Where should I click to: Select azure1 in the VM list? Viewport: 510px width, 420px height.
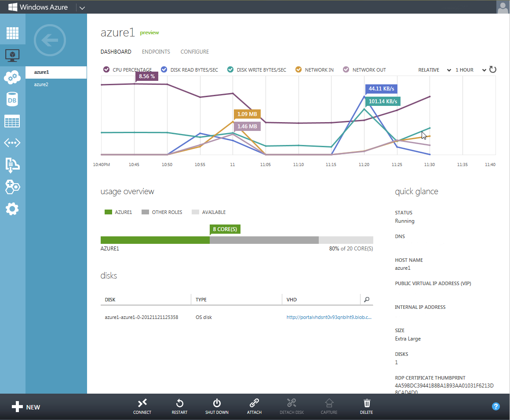coord(56,72)
